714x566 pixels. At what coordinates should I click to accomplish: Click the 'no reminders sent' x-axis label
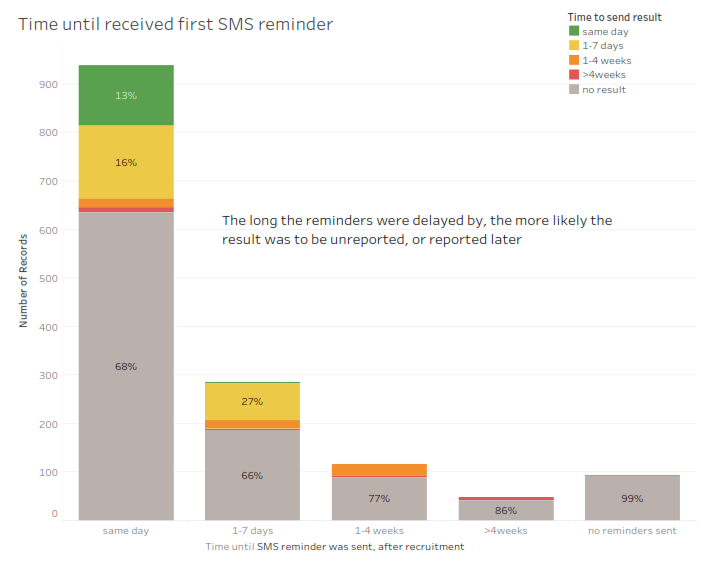pos(632,531)
